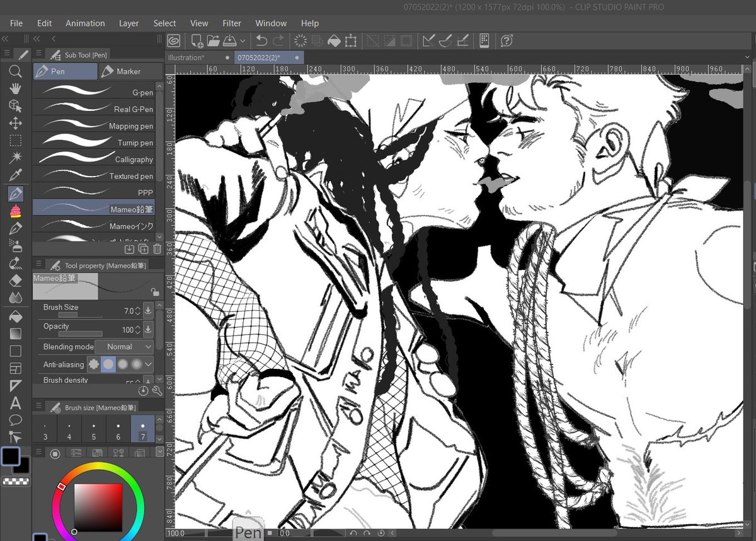756x541 pixels.
Task: Toggle the lock icon in Mameo tool property
Action: click(154, 292)
